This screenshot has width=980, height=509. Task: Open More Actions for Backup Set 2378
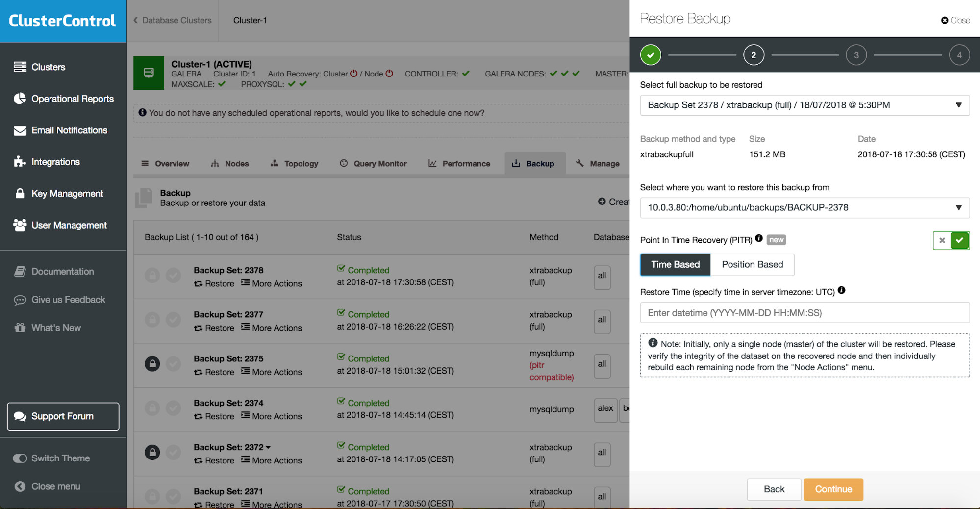(x=272, y=283)
